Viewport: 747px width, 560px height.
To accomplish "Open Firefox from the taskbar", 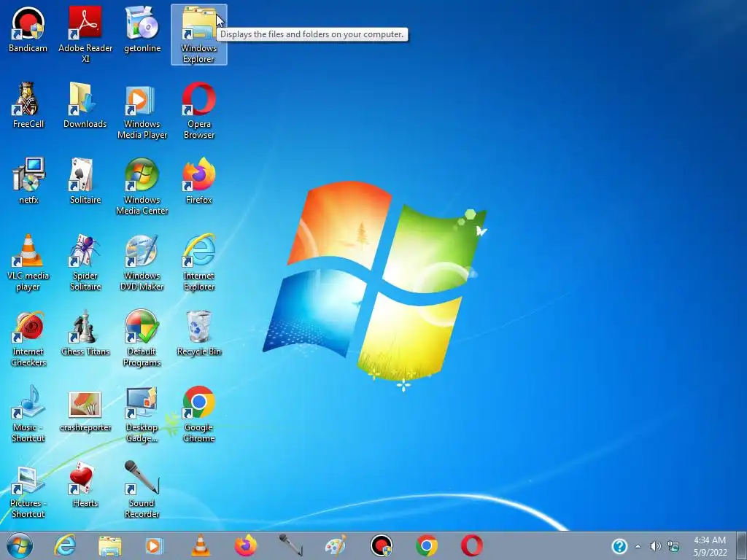I will [x=245, y=545].
